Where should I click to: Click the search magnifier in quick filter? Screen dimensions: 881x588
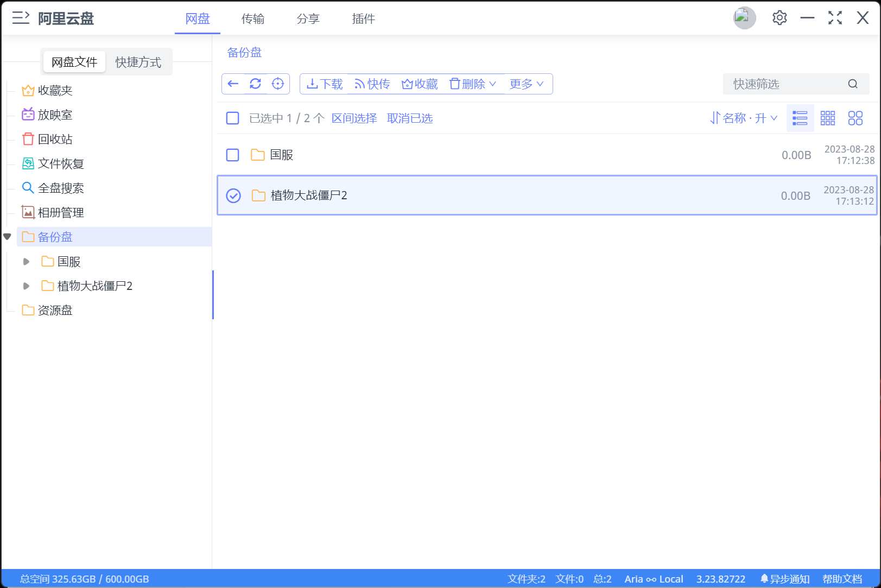pos(853,84)
